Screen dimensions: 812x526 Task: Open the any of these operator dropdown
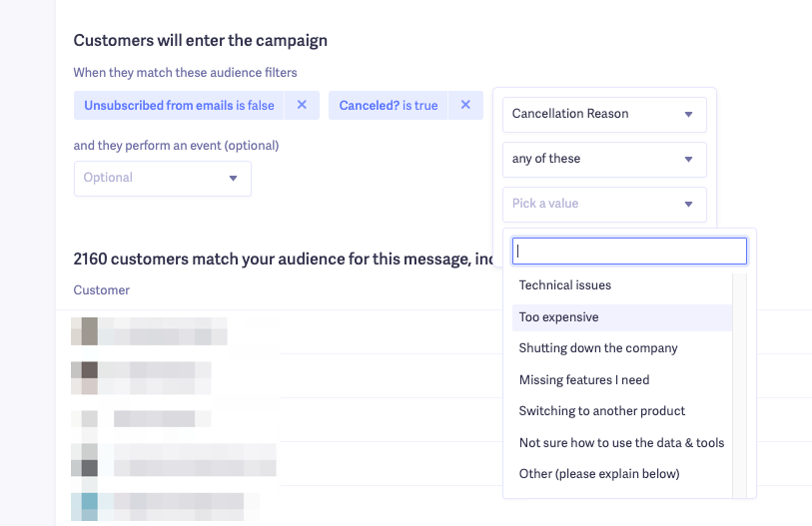[604, 159]
